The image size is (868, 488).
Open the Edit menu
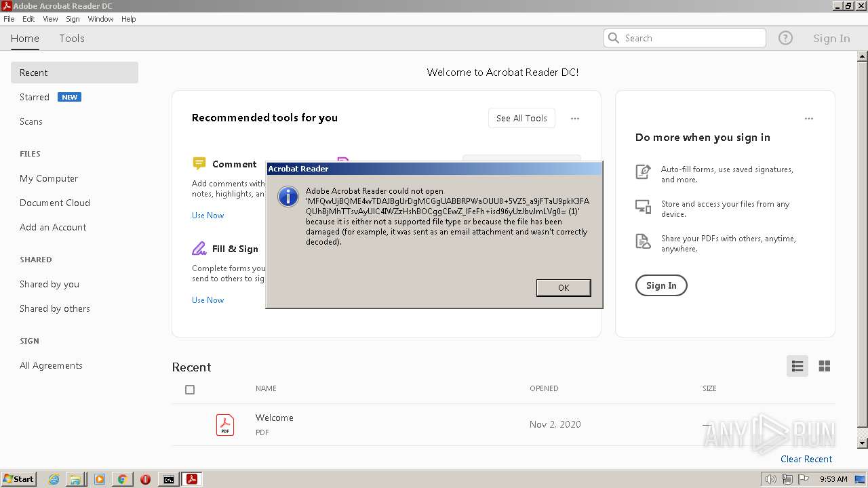click(28, 19)
